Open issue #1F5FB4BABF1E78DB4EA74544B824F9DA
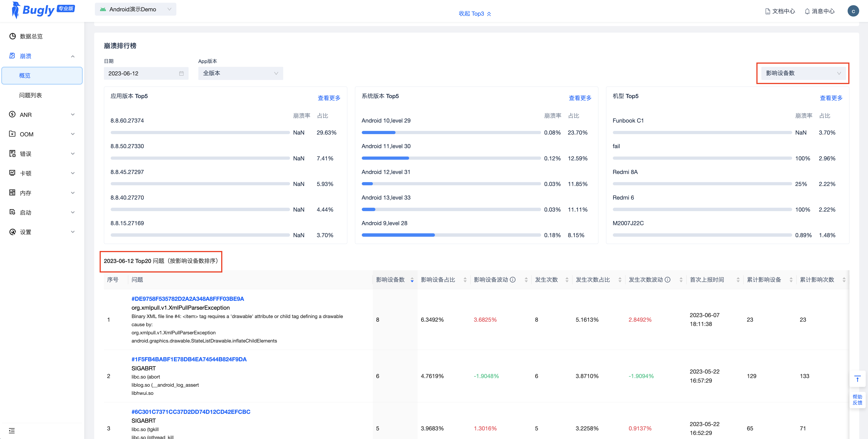868x439 pixels. 189,359
